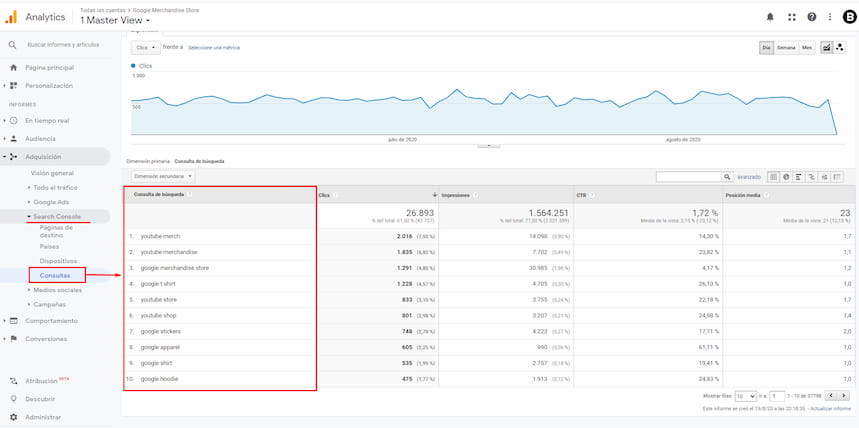The height and width of the screenshot is (428, 859).
Task: Open the user account avatar B
Action: (849, 18)
